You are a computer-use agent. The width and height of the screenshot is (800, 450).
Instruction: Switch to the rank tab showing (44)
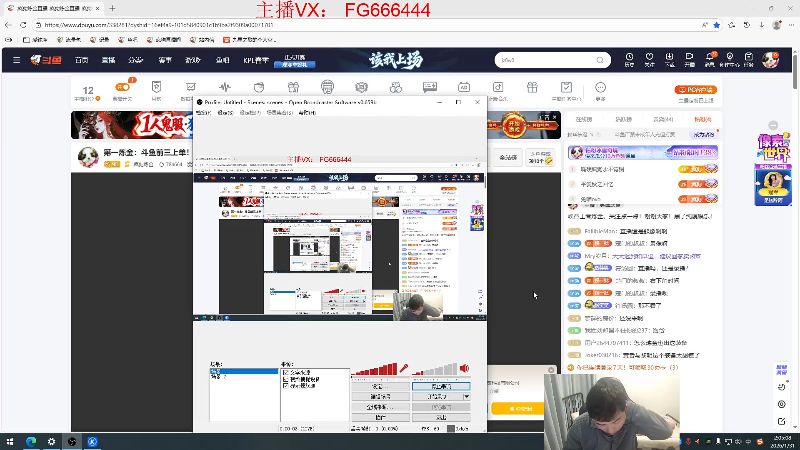pos(663,119)
